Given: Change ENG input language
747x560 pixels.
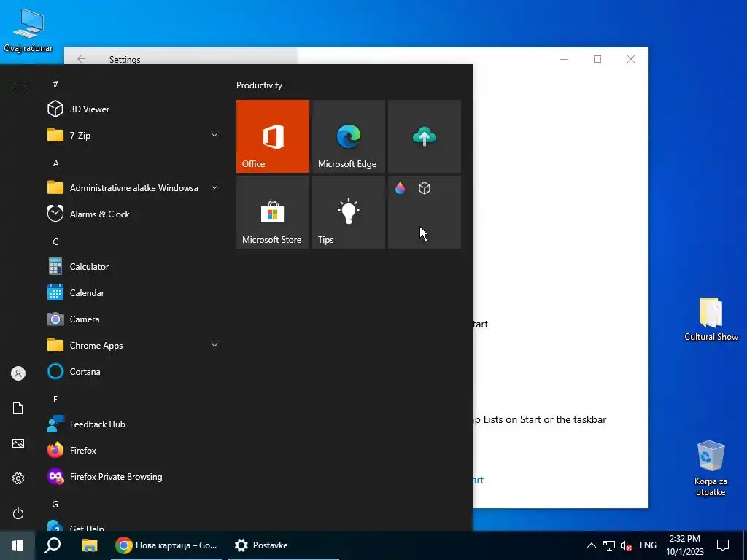Looking at the screenshot, I should click(648, 545).
